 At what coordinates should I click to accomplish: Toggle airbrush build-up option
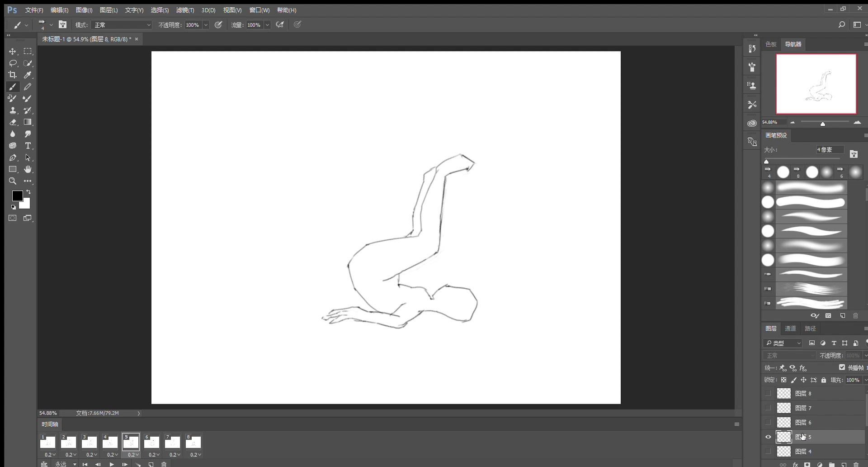[280, 25]
